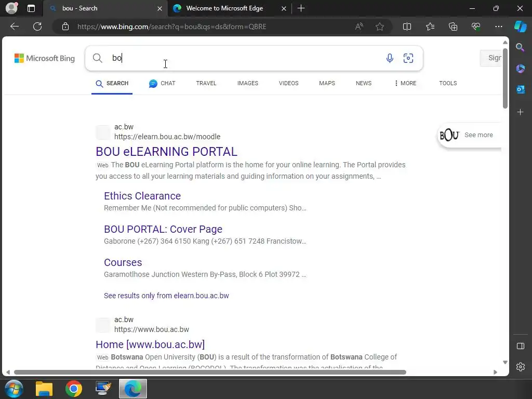Open Microsoft 365 sidebar icon

(x=520, y=69)
